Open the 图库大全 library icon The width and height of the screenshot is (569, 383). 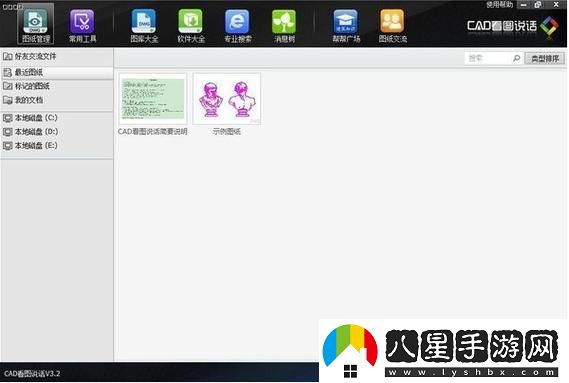[144, 26]
